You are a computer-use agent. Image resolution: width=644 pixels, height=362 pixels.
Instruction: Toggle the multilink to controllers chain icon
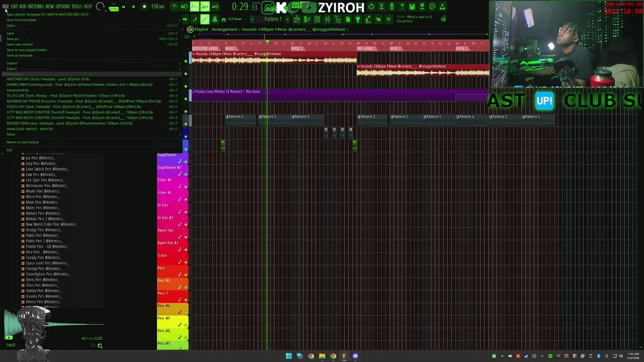tap(204, 19)
